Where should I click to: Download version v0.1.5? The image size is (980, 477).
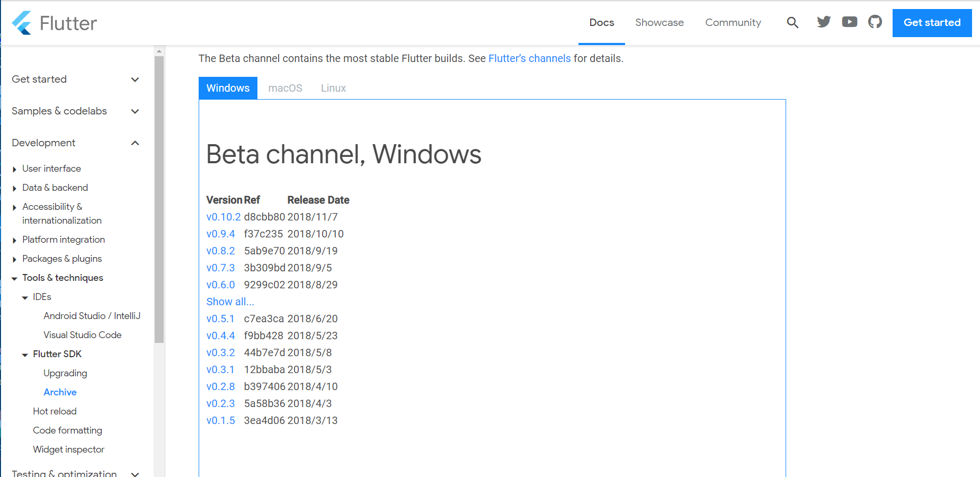[220, 420]
